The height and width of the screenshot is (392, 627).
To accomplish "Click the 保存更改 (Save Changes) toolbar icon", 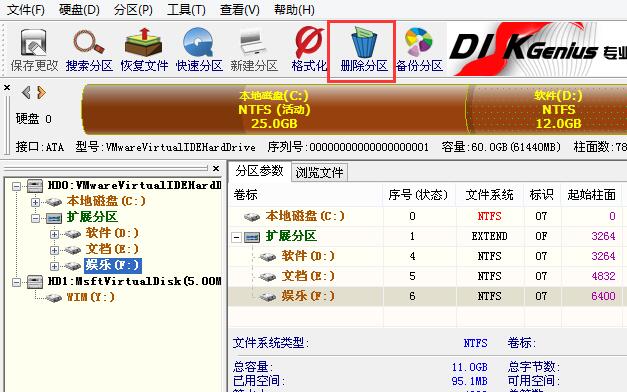I will pyautogui.click(x=34, y=42).
